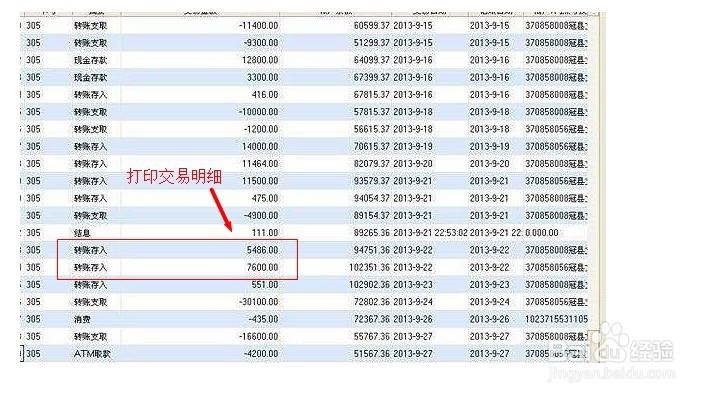This screenshot has height=398, width=714.
Task: Click the balance value 102902.36
Action: (369, 285)
